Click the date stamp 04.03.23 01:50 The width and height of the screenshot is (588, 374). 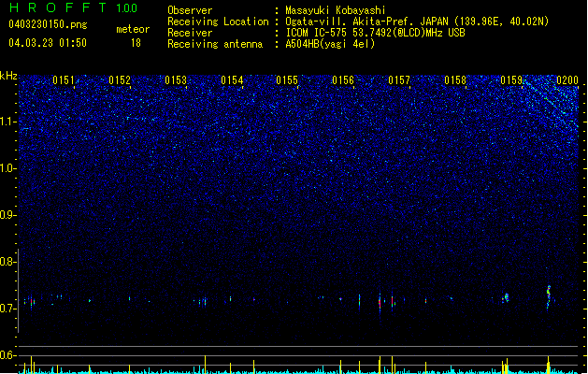(48, 43)
